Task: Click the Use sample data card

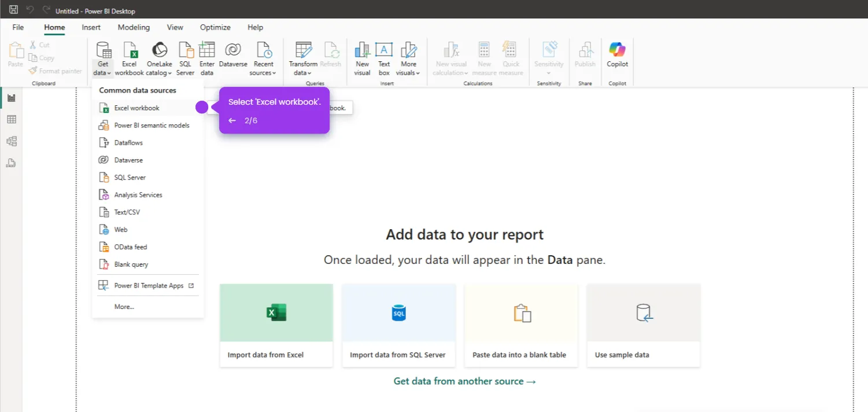Action: pyautogui.click(x=644, y=325)
